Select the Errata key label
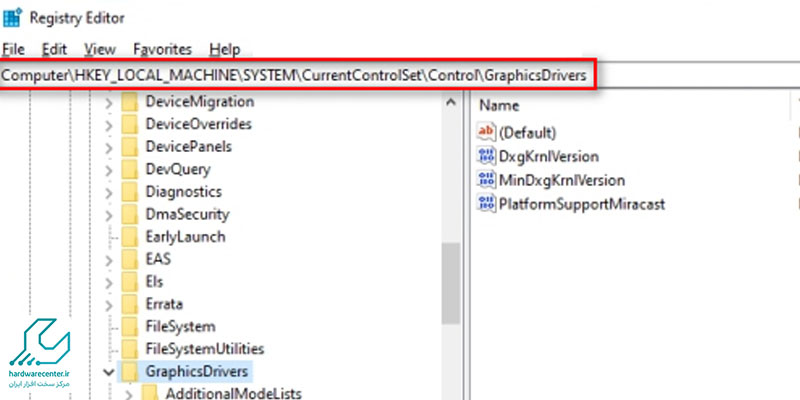The image size is (800, 400). pyautogui.click(x=164, y=304)
